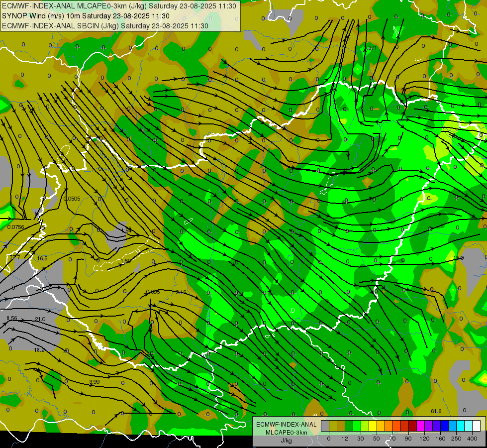This screenshot has width=487, height=448.
Task: Click the map value 0.0756
Action: (15, 227)
